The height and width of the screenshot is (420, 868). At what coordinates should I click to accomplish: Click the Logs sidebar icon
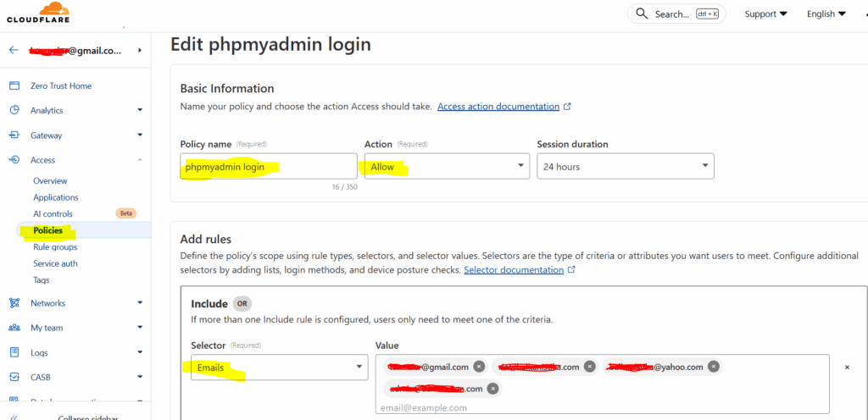[14, 352]
